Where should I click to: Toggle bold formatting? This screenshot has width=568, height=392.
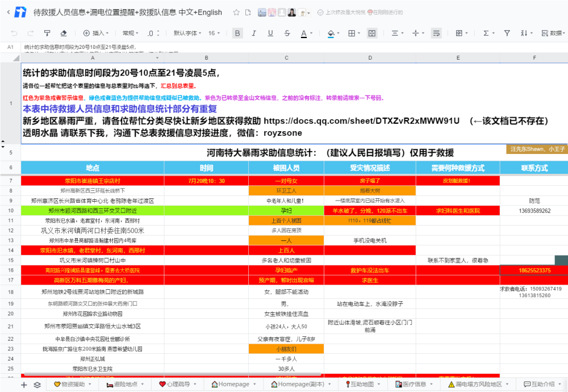pyautogui.click(x=237, y=33)
